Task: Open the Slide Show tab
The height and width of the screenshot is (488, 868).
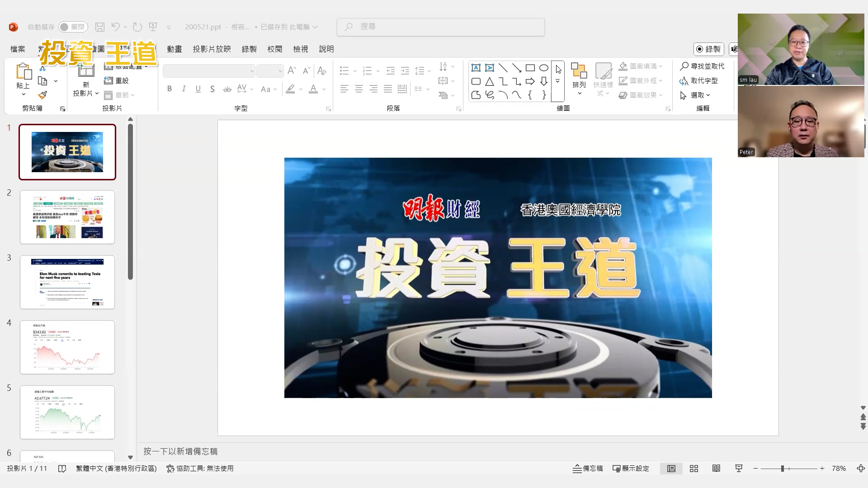Action: (x=212, y=49)
